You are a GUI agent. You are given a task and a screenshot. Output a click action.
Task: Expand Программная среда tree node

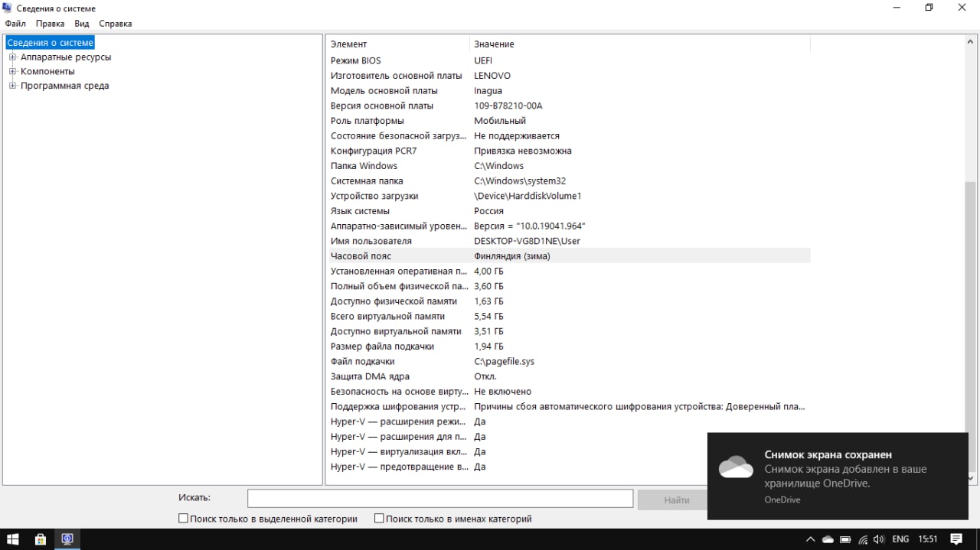click(12, 86)
